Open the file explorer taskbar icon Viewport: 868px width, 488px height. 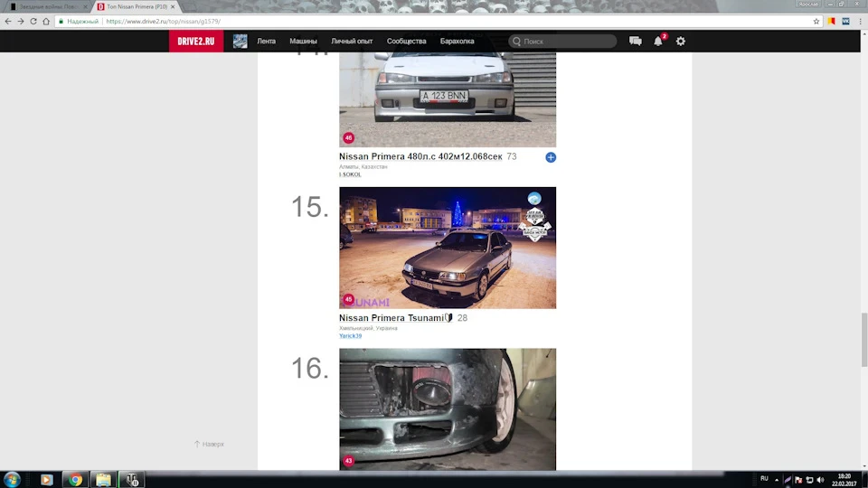103,479
